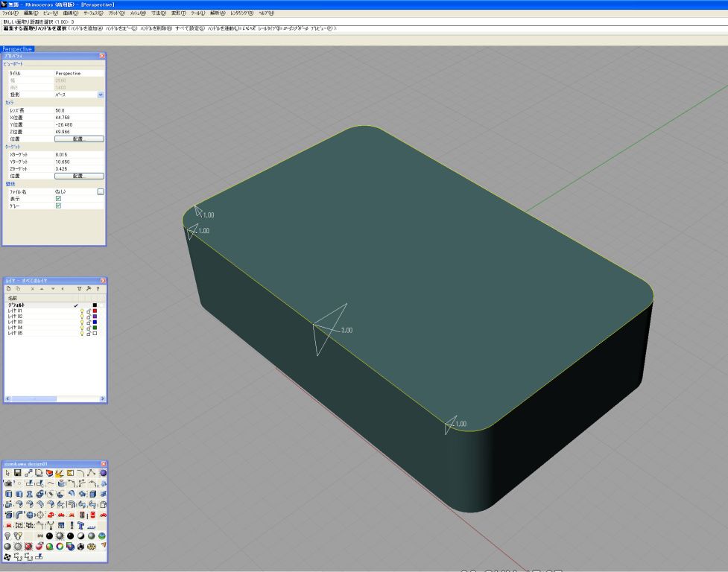Screen dimensions: 728x572
Task: Click the red color swatch of レイヤ 01
Action: 95,311
